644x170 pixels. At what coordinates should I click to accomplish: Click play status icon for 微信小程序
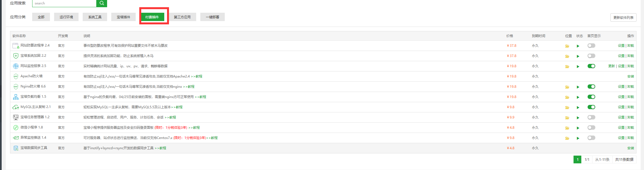click(578, 128)
